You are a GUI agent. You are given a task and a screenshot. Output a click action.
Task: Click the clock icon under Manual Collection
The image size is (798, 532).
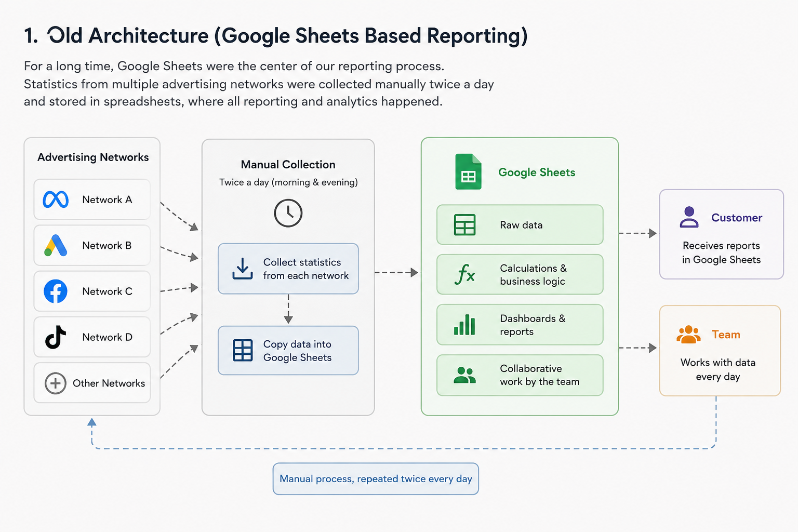[x=288, y=213]
